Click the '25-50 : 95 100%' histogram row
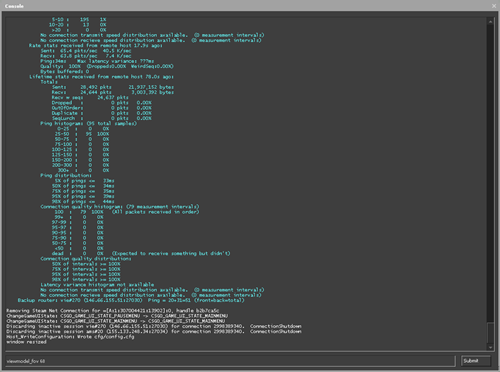This screenshot has width=500, height=372. (x=82, y=134)
